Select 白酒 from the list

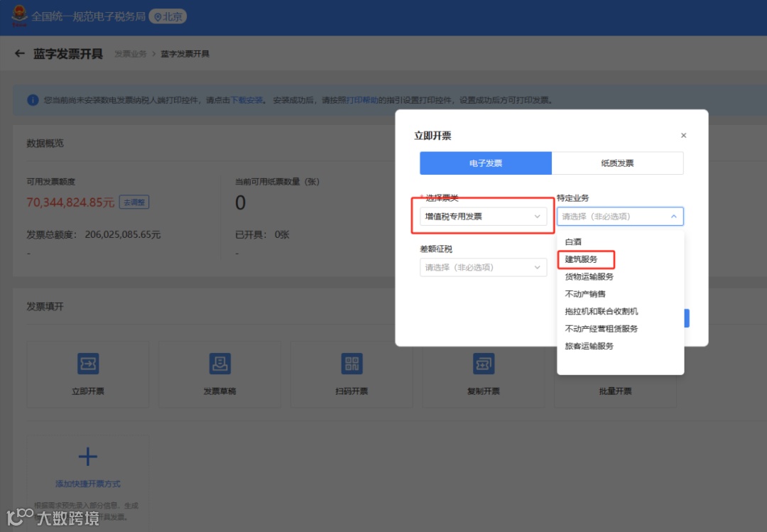[x=620, y=241]
